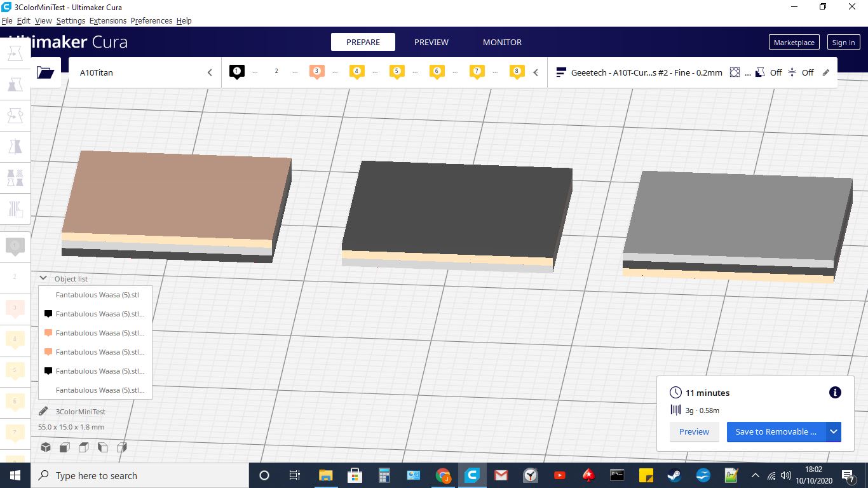Choose extruder 4 in the left toolbar
Image resolution: width=868 pixels, height=488 pixels.
tap(15, 340)
